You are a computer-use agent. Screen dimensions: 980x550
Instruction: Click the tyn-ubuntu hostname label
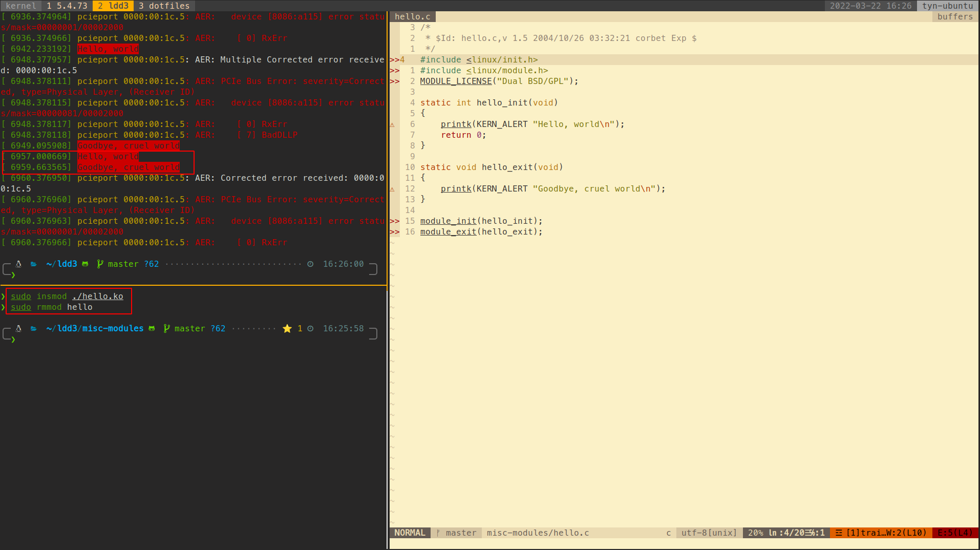click(948, 6)
